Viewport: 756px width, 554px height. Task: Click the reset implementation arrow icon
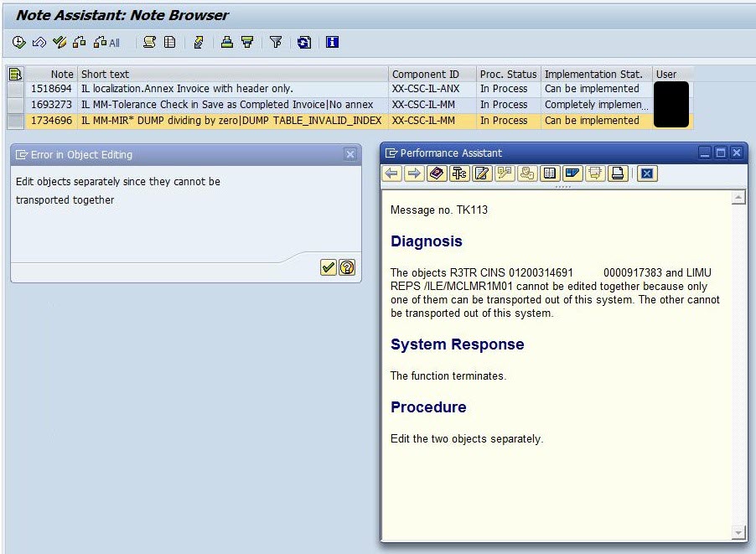(x=39, y=43)
